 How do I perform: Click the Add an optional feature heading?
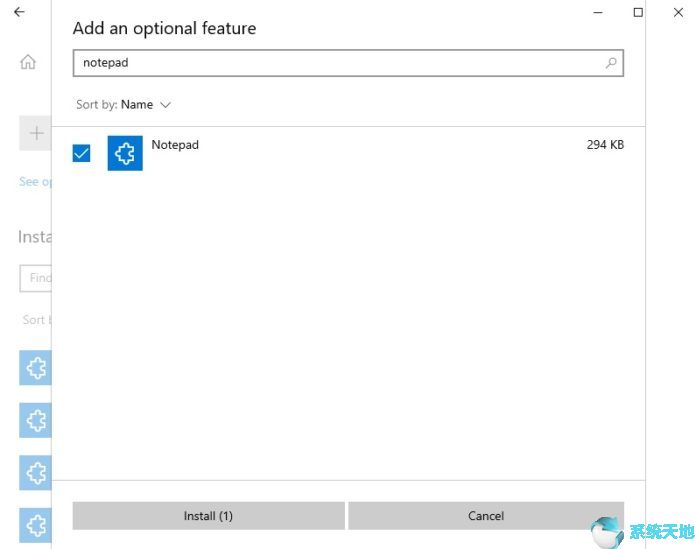coord(165,28)
